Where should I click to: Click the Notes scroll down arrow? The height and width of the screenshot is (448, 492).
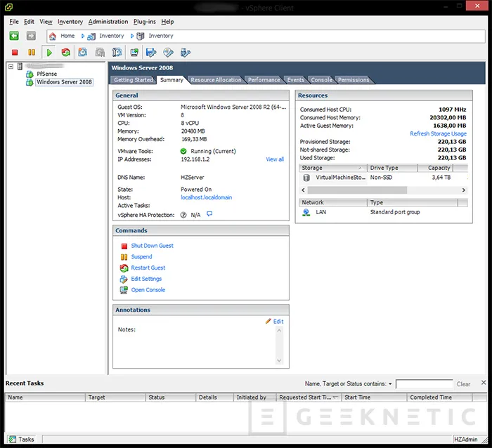(x=279, y=360)
